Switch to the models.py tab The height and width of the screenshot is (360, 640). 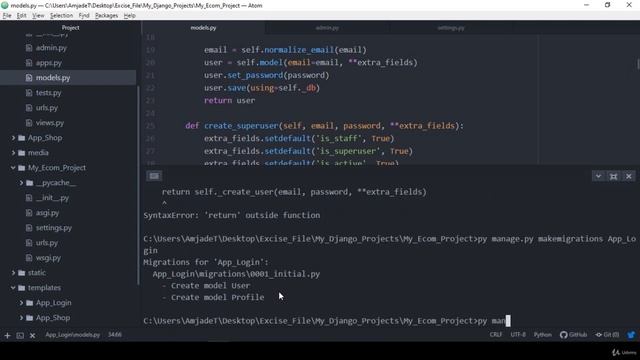203,28
